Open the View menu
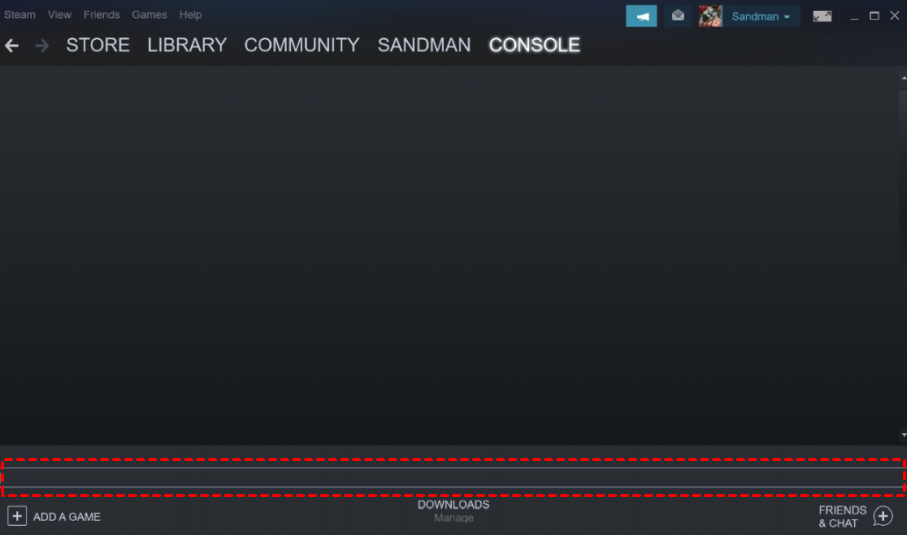 60,14
